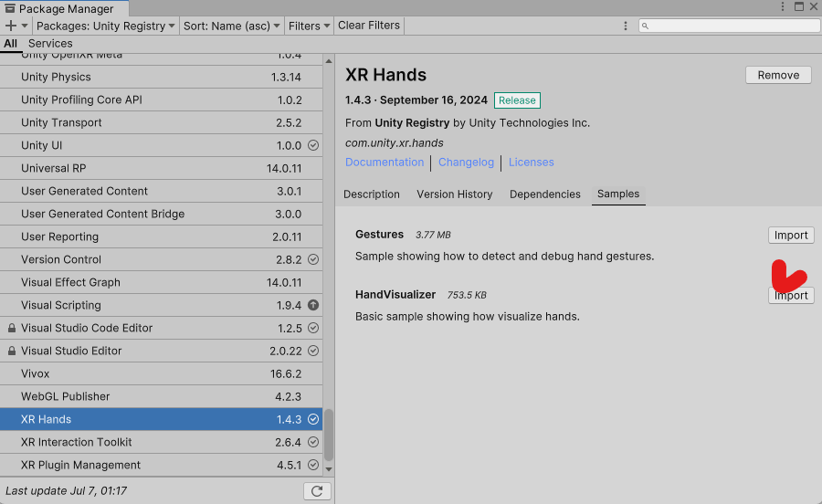822x504 pixels.
Task: Open window kebab menu in title bar
Action: pos(783,6)
